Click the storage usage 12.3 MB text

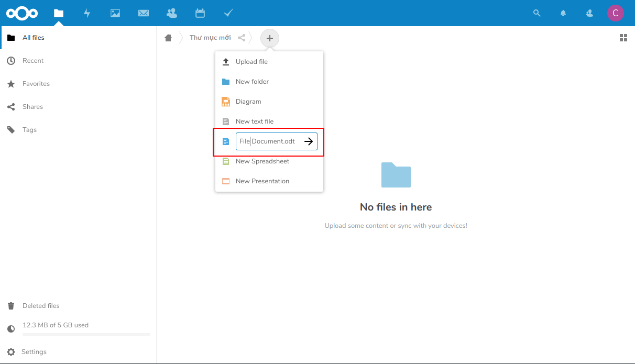point(56,325)
